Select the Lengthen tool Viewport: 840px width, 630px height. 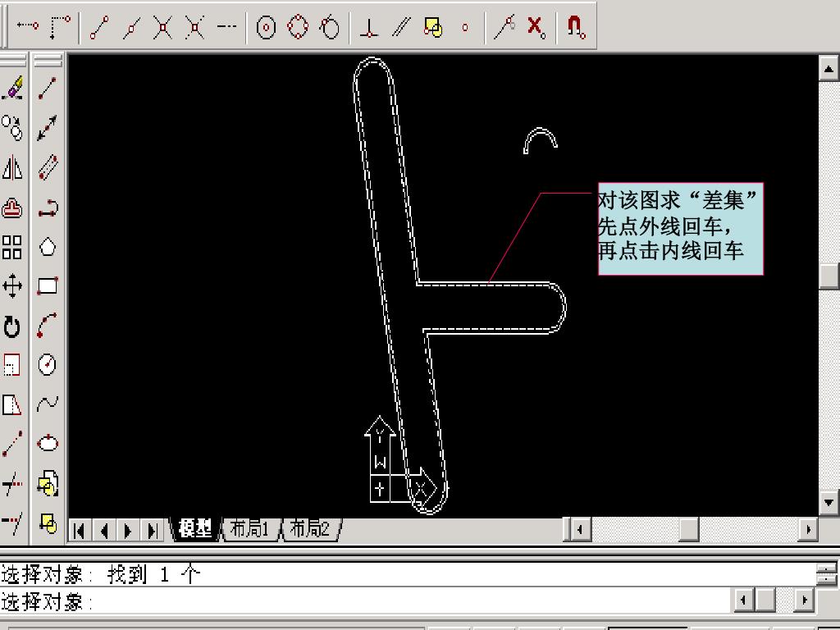click(x=12, y=444)
